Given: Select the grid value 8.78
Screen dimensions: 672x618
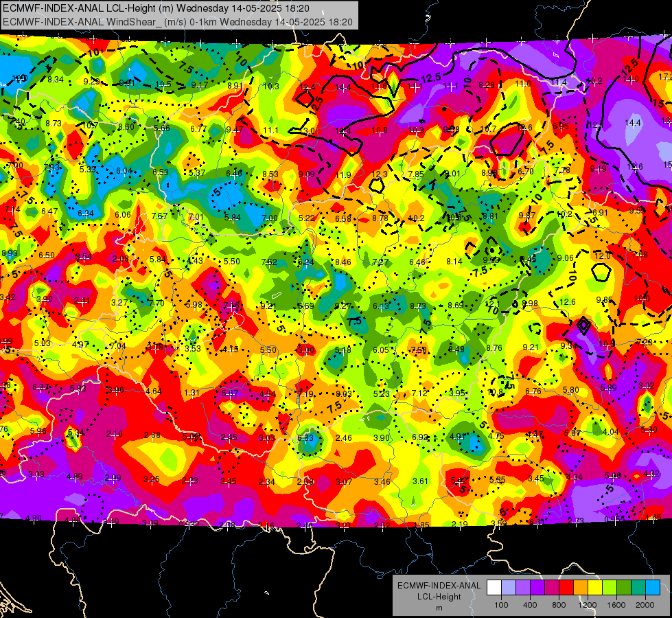Looking at the screenshot, I should pyautogui.click(x=380, y=218).
